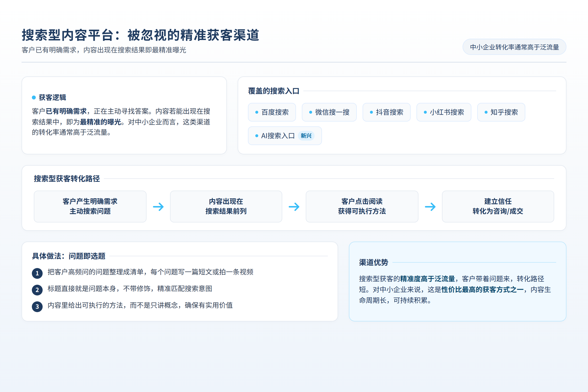Click the number 3 step badge
The width and height of the screenshot is (588, 392).
tap(37, 306)
